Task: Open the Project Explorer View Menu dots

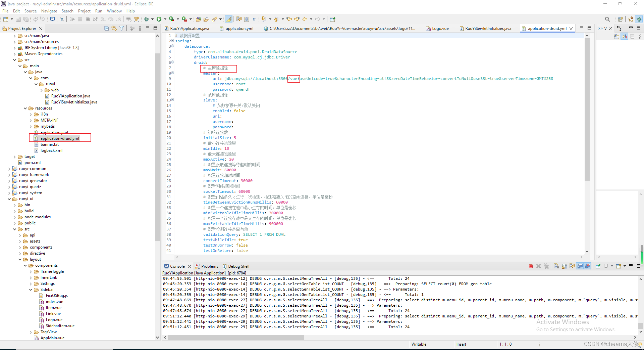Action: [x=140, y=29]
